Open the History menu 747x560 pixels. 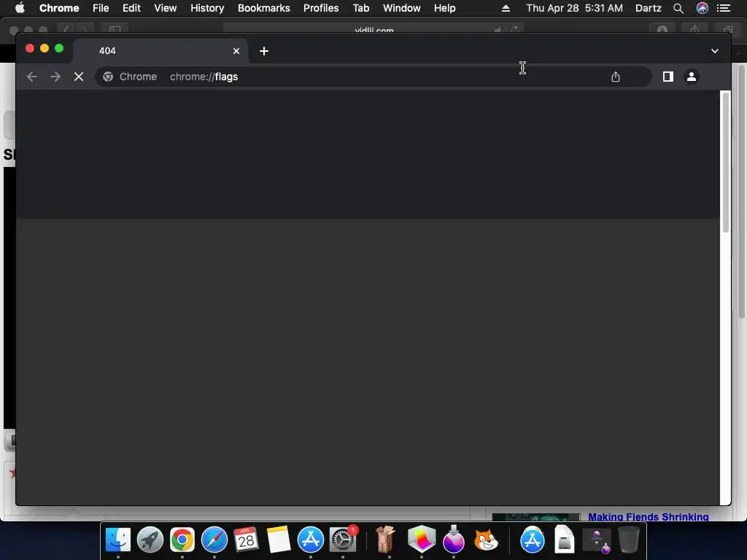click(207, 8)
